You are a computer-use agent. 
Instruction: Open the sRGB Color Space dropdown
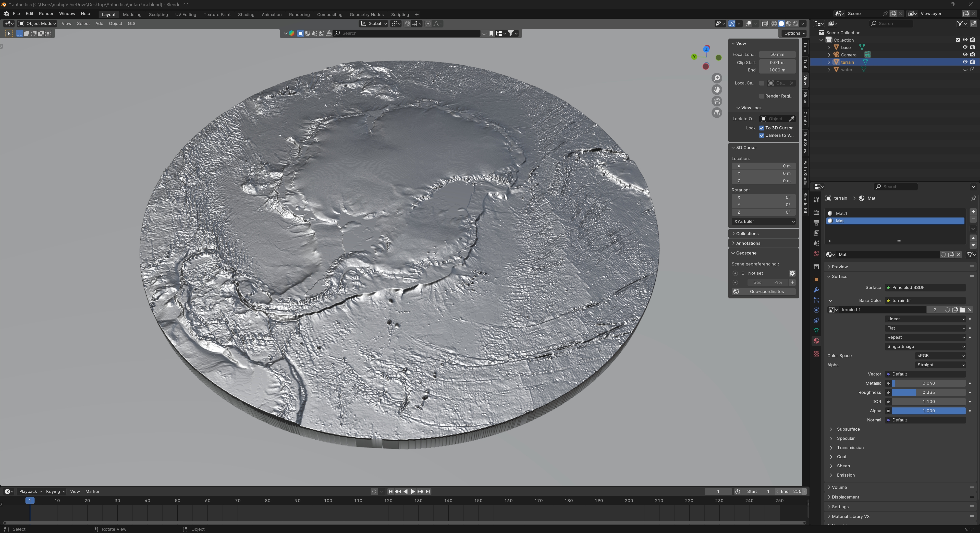coord(940,356)
